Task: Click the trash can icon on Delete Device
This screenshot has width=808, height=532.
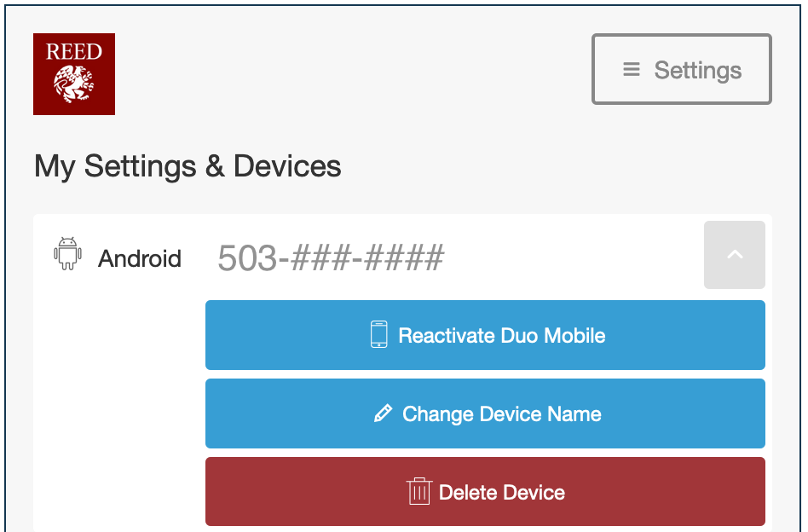Action: point(418,492)
